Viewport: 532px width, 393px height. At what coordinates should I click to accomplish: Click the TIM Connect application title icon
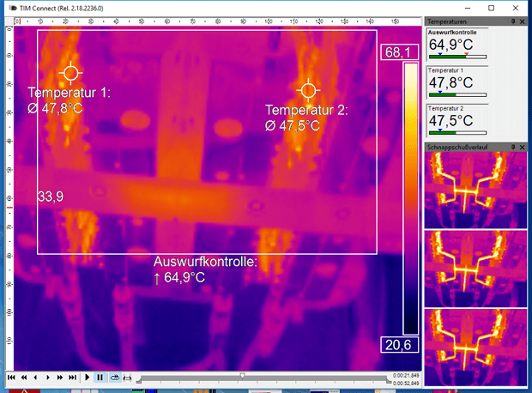13,8
